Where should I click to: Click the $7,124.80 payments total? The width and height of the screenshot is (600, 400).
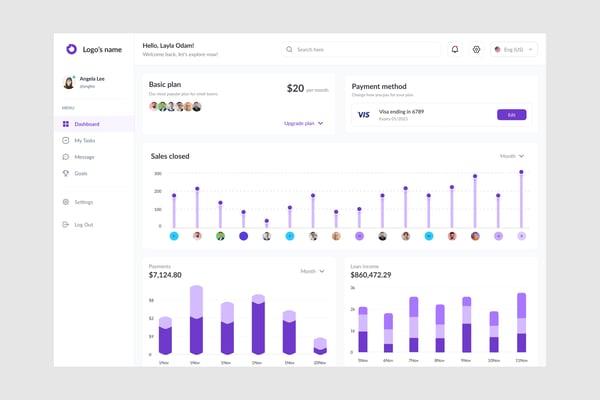[x=165, y=275]
